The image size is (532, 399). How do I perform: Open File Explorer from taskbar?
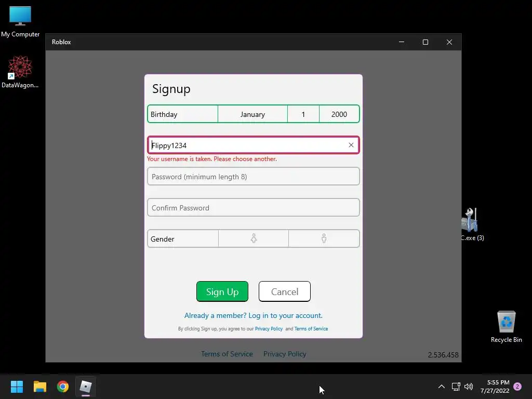click(39, 387)
